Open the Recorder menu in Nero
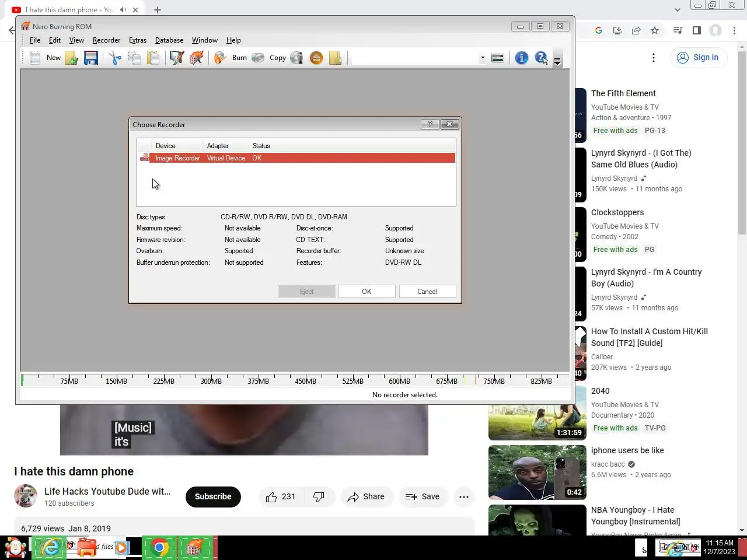This screenshot has height=560, width=747. (x=106, y=40)
